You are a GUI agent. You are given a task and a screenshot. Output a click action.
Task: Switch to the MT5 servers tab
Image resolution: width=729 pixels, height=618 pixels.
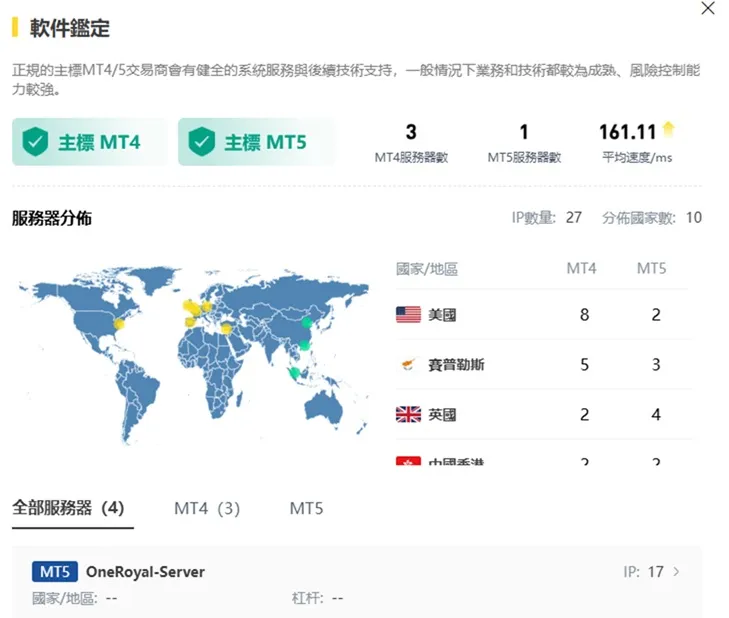click(x=306, y=508)
